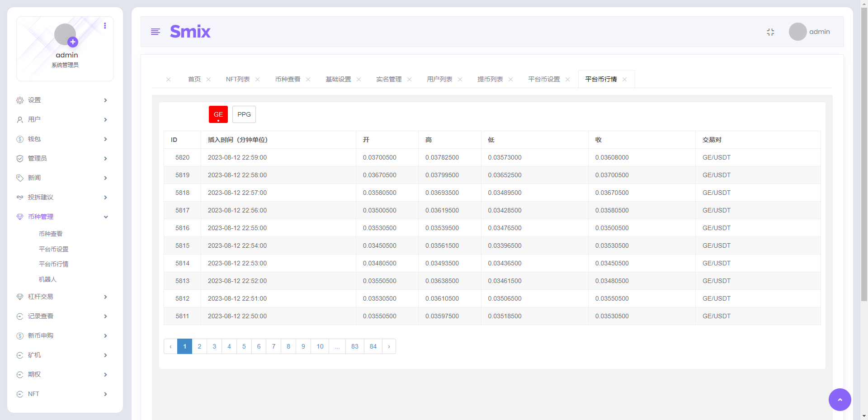Screen dimensions: 868x420
Task: Go to pagination page 84
Action: [373, 346]
